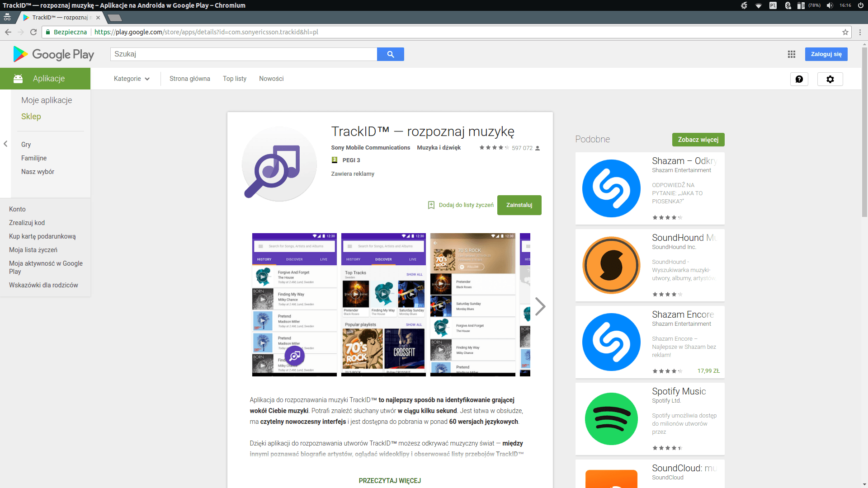Open Strona główna tab
868x488 pixels.
tap(190, 79)
